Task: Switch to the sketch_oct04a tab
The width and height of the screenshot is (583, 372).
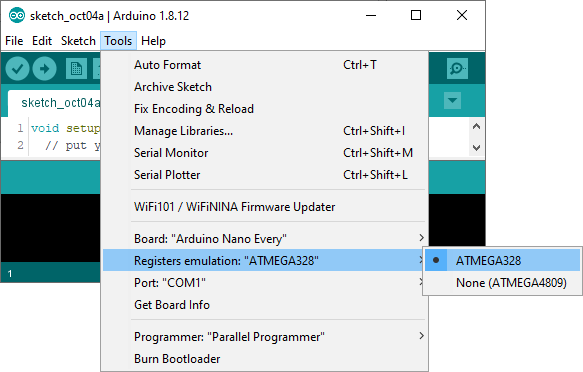Action: pyautogui.click(x=60, y=103)
